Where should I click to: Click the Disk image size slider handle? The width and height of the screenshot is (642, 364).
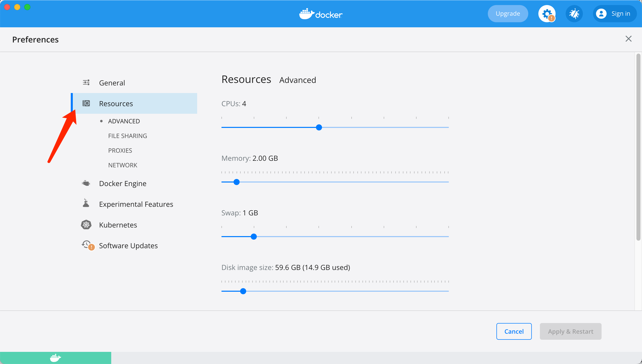click(x=243, y=291)
